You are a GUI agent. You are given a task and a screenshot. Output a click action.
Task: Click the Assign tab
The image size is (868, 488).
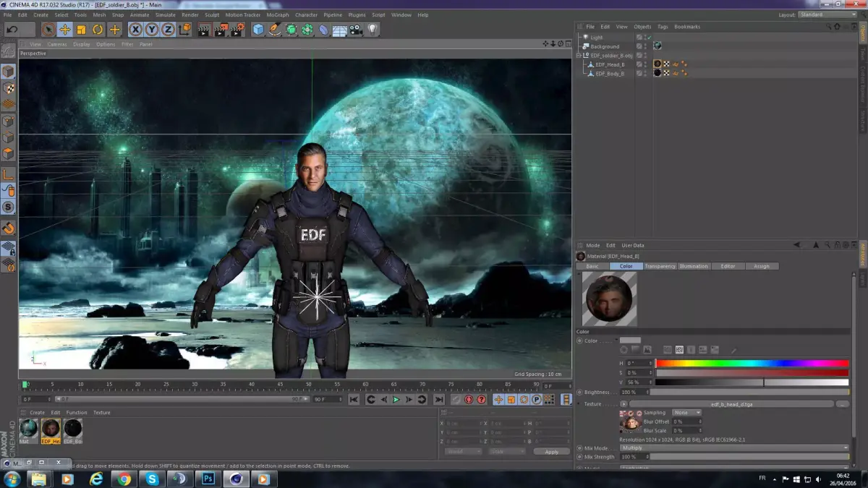click(762, 266)
